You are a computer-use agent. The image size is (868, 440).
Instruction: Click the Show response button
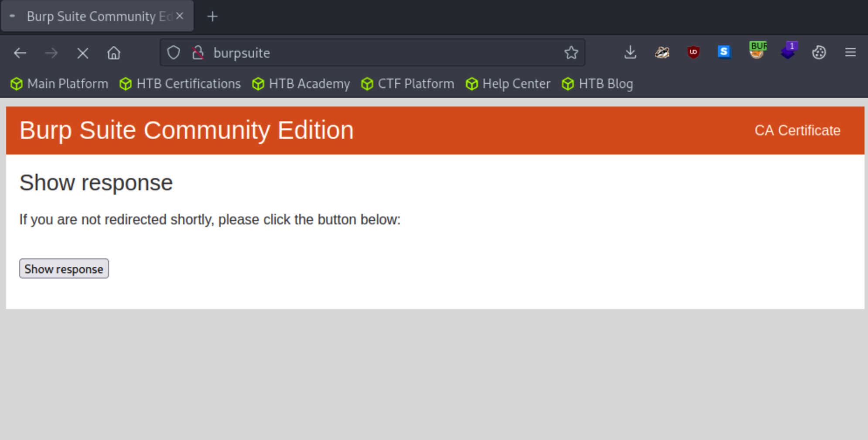(64, 269)
